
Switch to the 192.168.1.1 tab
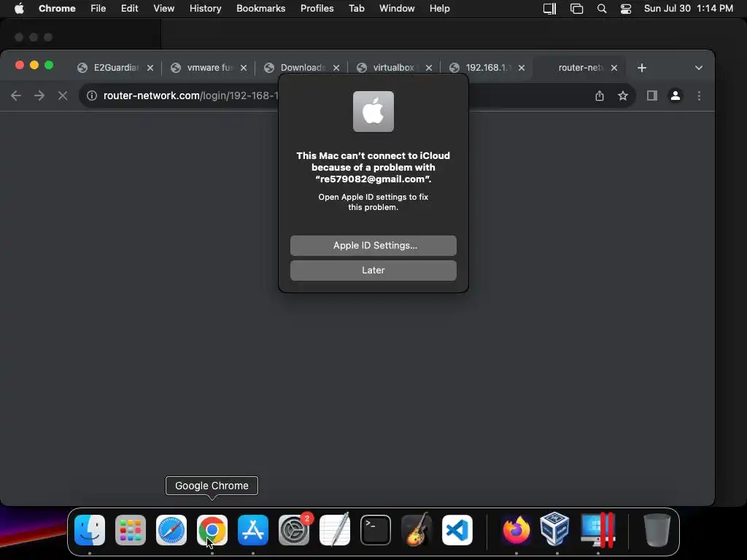tap(486, 68)
